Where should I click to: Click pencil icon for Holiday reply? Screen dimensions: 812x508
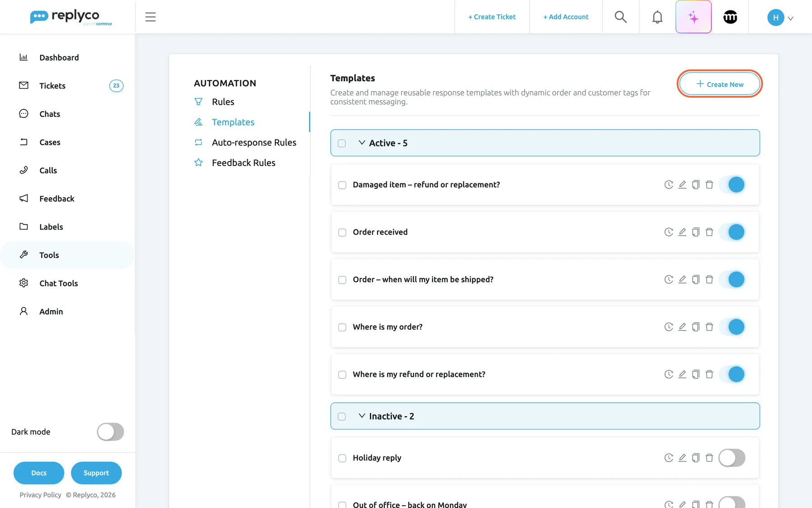(x=682, y=458)
